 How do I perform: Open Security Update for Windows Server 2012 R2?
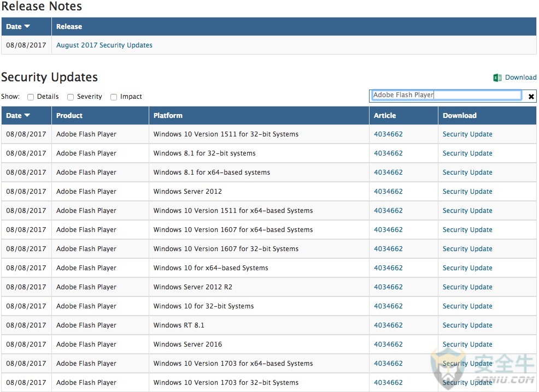[x=467, y=287]
